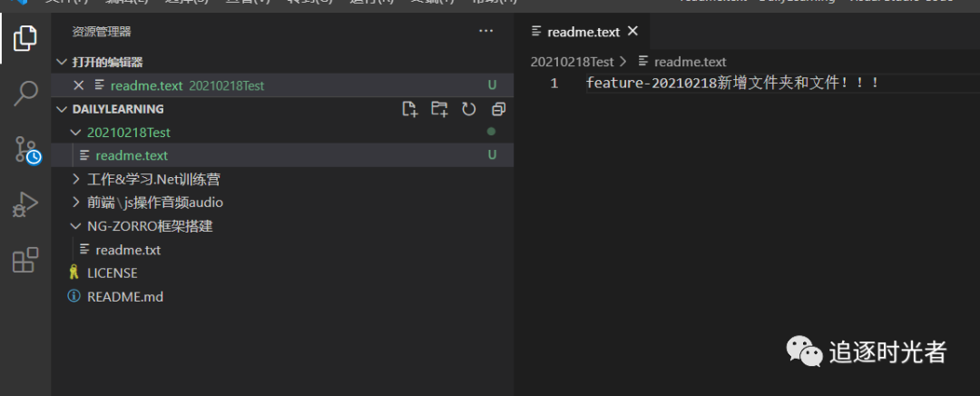Click the New File icon in DAILYLEARNING header
Viewport: 980px width, 396px height.
click(x=409, y=109)
